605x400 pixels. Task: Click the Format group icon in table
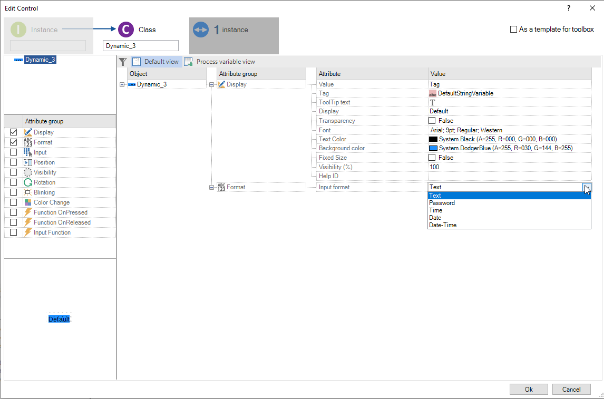[221, 187]
